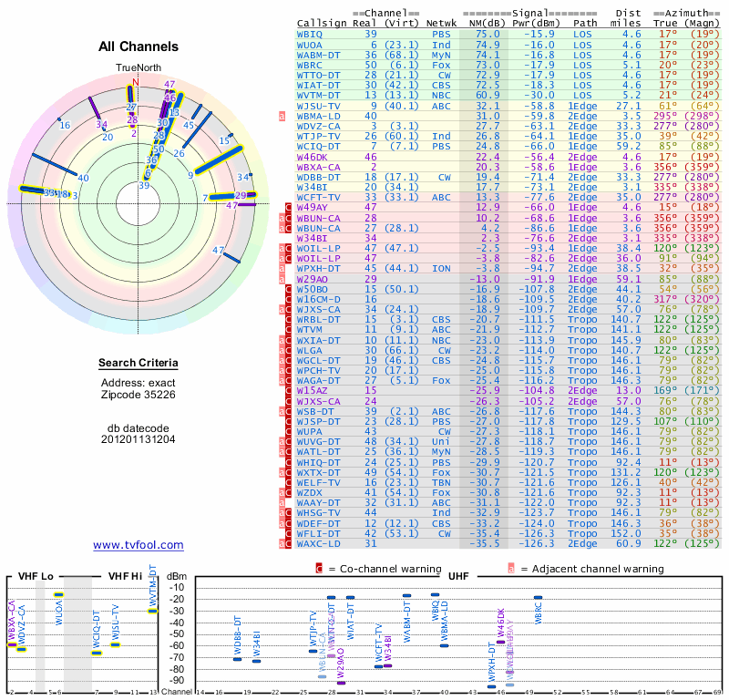Open the WVTM-DT callsign entry
The image size is (729, 700).
[318, 96]
